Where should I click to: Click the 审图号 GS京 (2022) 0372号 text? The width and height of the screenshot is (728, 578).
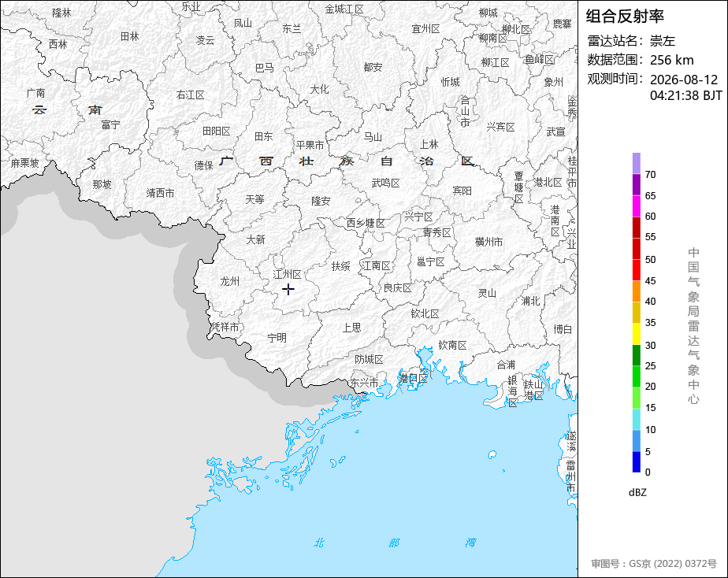[654, 564]
